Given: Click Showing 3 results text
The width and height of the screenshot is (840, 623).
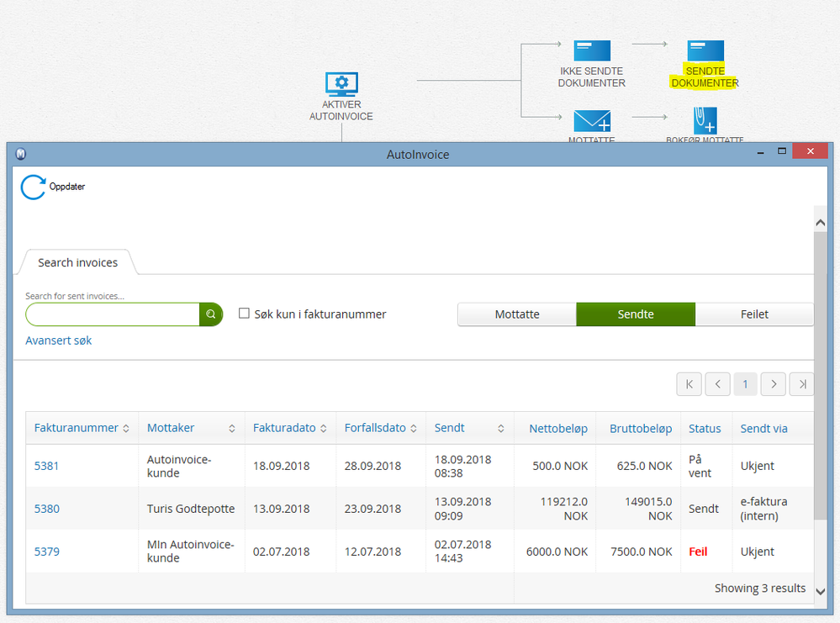Looking at the screenshot, I should pos(759,589).
